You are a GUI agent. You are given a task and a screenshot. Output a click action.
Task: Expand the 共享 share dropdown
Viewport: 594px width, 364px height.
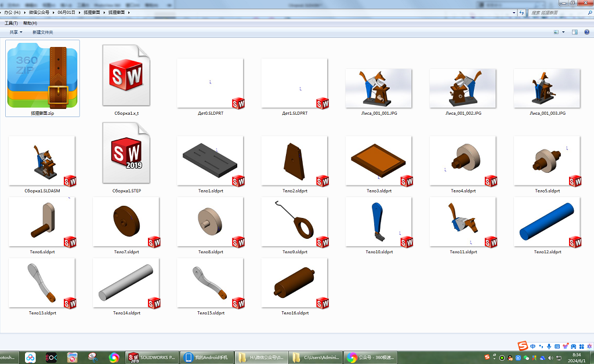16,32
